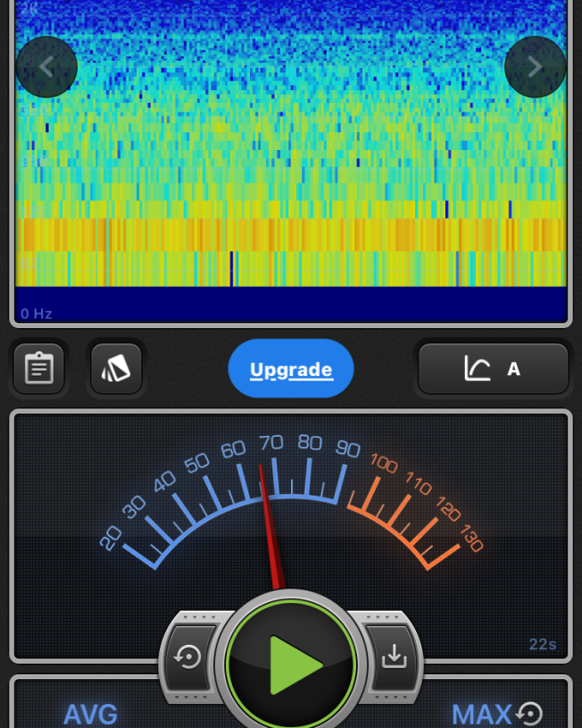
Task: Tap the orange 130 mark on the gauge
Action: [x=471, y=539]
